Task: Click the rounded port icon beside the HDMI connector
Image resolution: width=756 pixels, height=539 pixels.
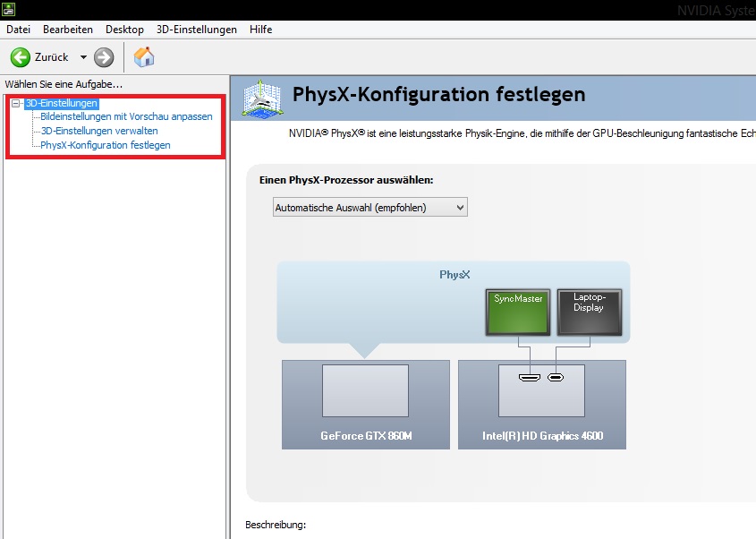Action: click(556, 377)
